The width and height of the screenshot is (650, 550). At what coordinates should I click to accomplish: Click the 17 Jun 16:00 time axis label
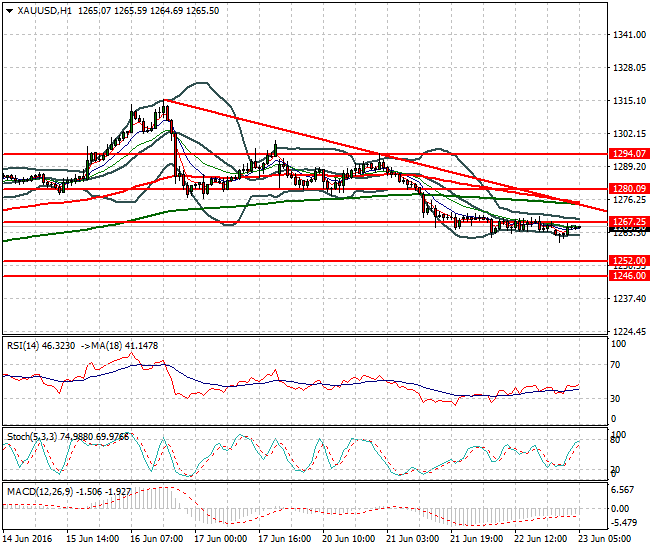(x=285, y=539)
